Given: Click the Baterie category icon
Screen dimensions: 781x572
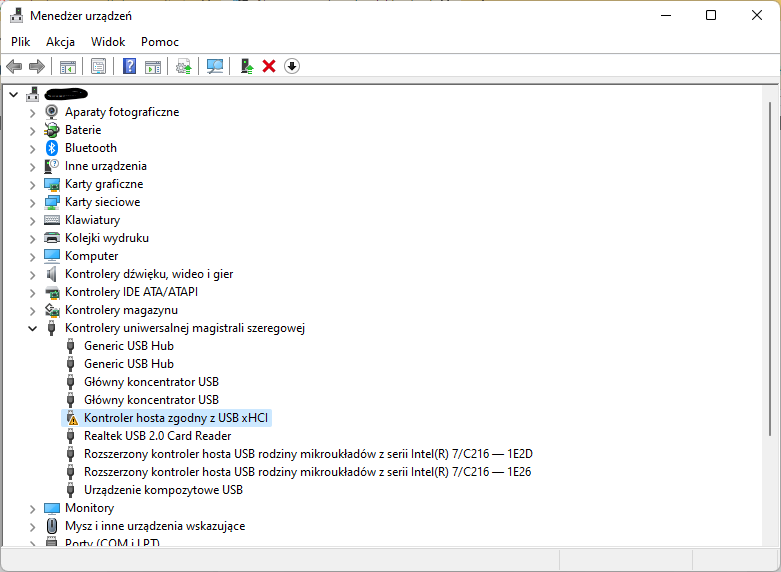Looking at the screenshot, I should 52,130.
